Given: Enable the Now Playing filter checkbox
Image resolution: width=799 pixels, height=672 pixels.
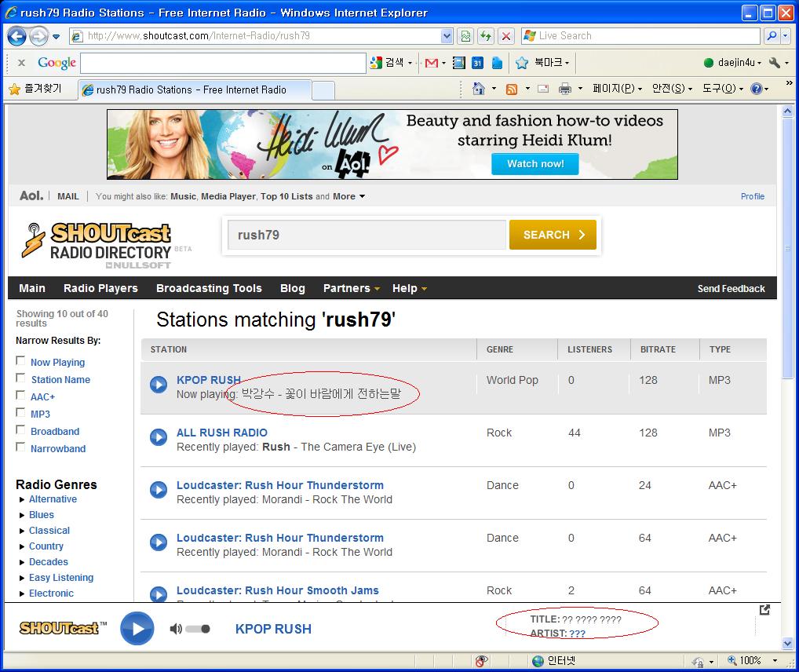Looking at the screenshot, I should (20, 361).
